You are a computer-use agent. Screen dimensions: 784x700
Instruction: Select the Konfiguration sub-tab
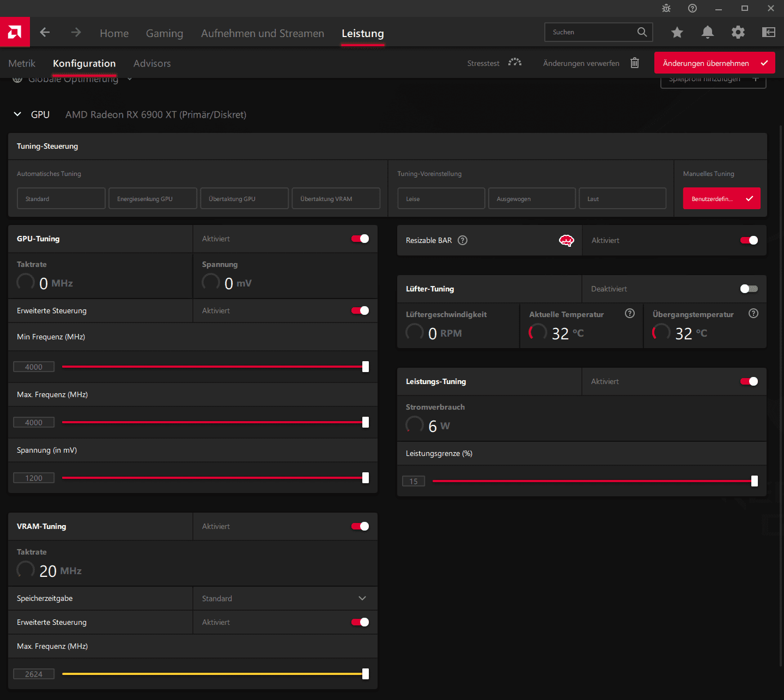pyautogui.click(x=84, y=63)
